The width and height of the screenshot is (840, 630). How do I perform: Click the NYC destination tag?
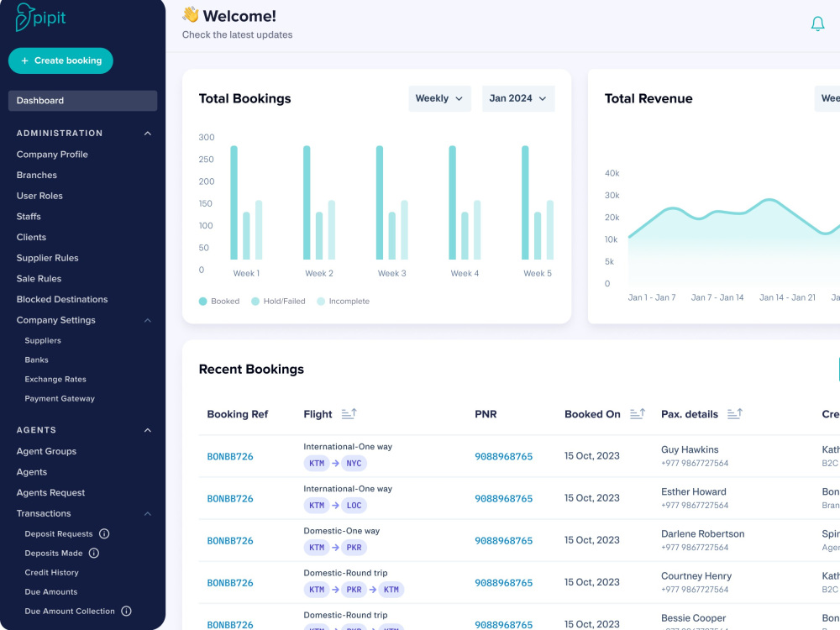click(354, 464)
